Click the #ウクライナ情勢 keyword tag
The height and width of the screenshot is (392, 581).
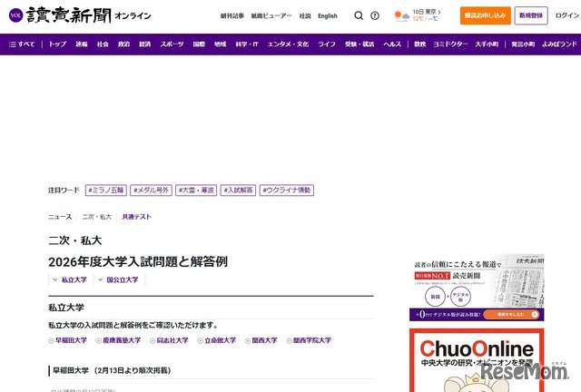click(287, 190)
